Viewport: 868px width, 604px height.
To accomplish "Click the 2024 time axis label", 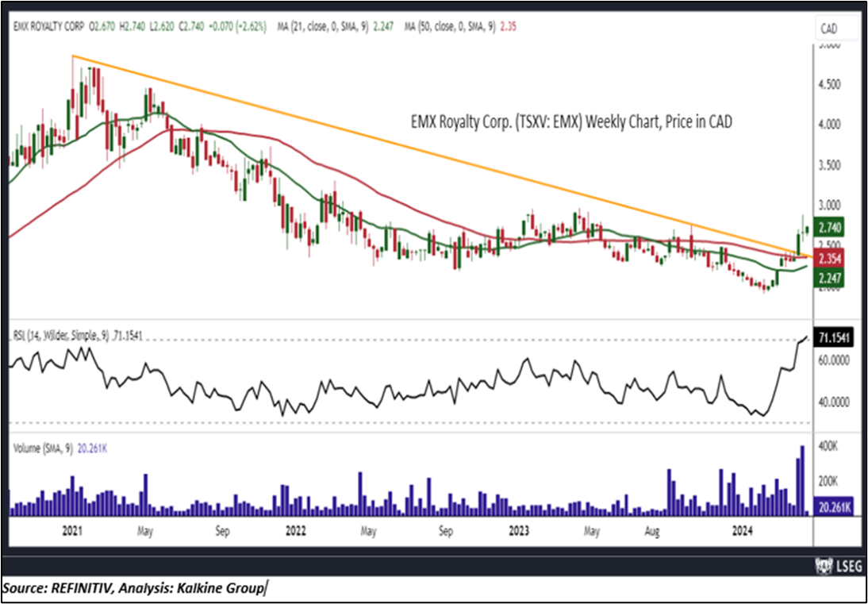I will click(743, 532).
